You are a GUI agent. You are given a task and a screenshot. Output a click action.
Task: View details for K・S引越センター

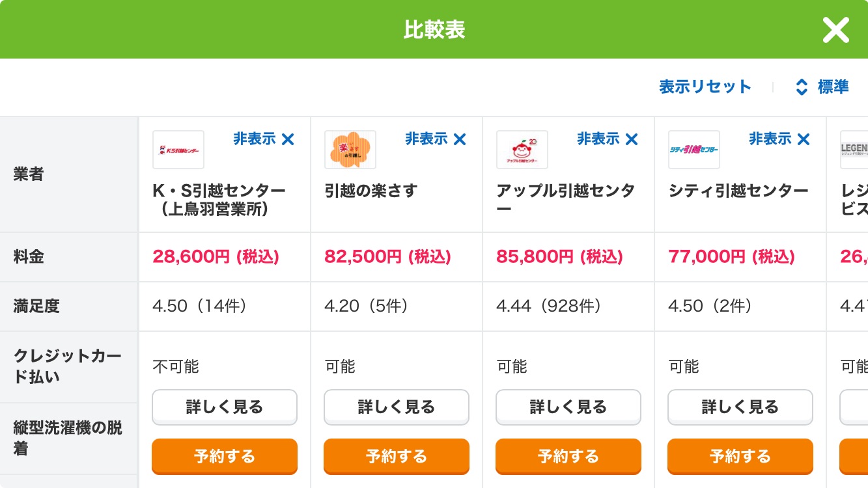click(x=225, y=407)
